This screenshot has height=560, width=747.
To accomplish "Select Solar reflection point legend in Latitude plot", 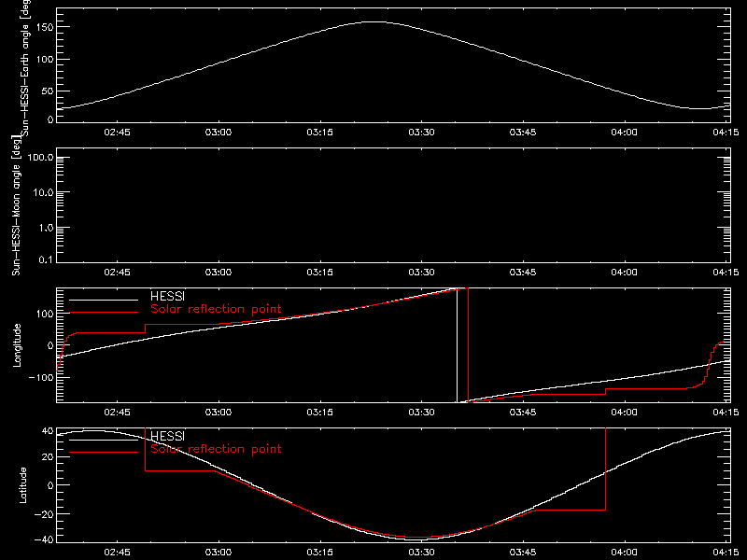I will [216, 449].
